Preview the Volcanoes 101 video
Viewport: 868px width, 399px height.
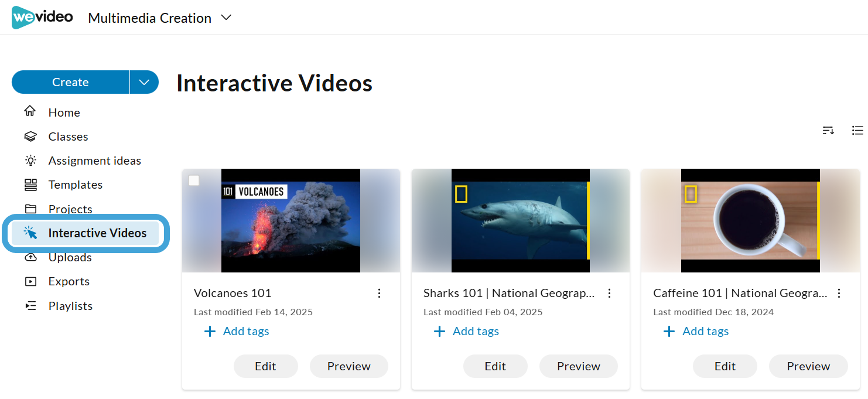tap(348, 366)
